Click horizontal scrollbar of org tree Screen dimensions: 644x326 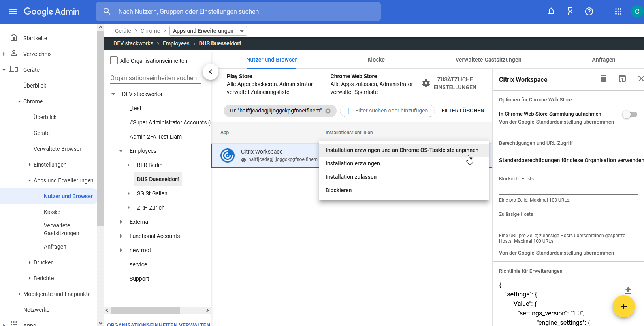click(145, 310)
